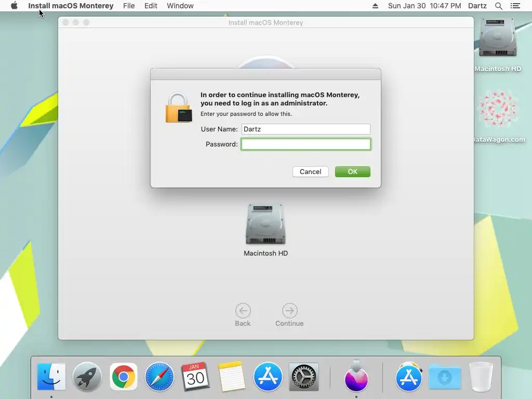Open the Applications folder stack in Dock
The image size is (532, 399).
(409, 377)
